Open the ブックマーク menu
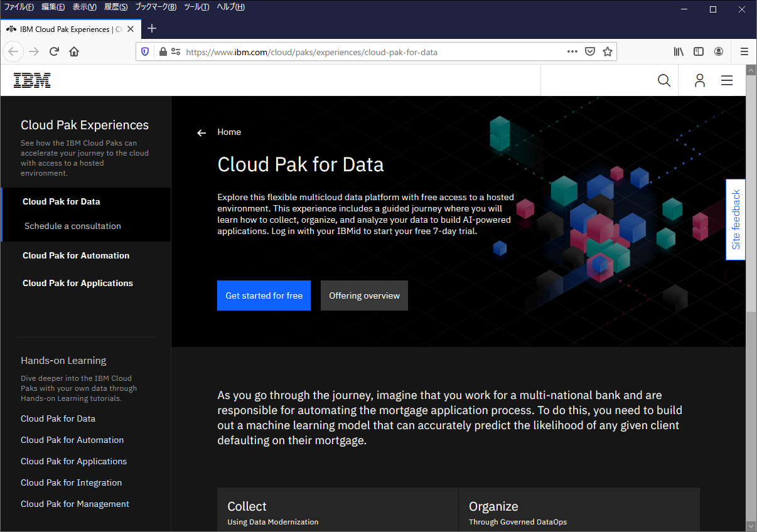The width and height of the screenshot is (757, 532). tap(156, 7)
